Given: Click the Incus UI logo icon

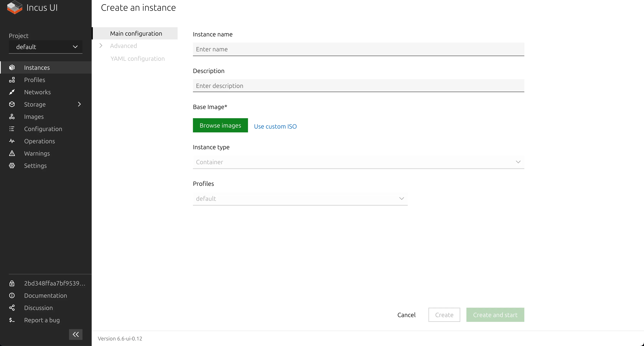Looking at the screenshot, I should 14,8.
